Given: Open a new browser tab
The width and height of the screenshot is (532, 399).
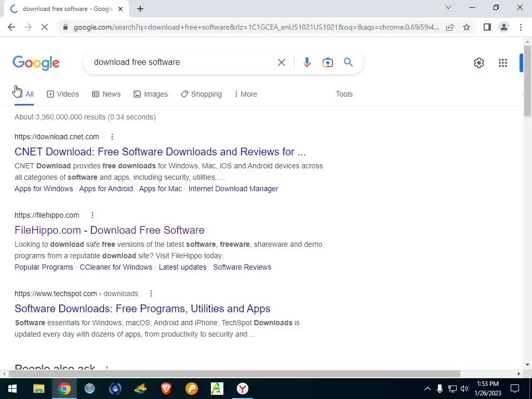Looking at the screenshot, I should pyautogui.click(x=140, y=9).
